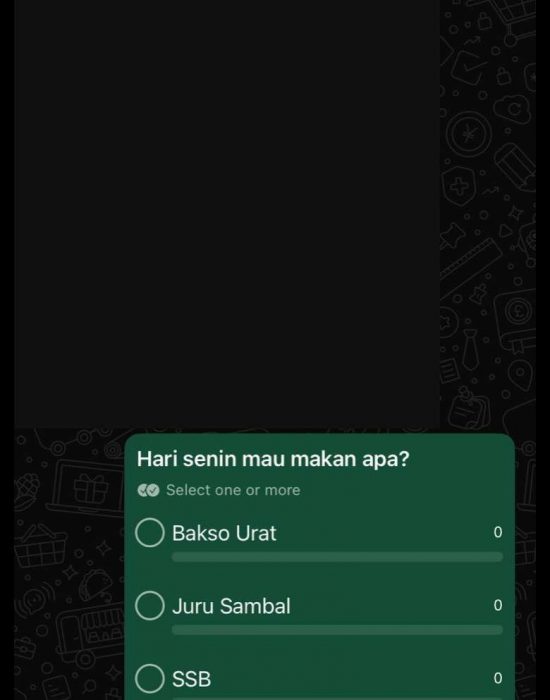Open the large black image message
This screenshot has width=550, height=700.
click(227, 213)
